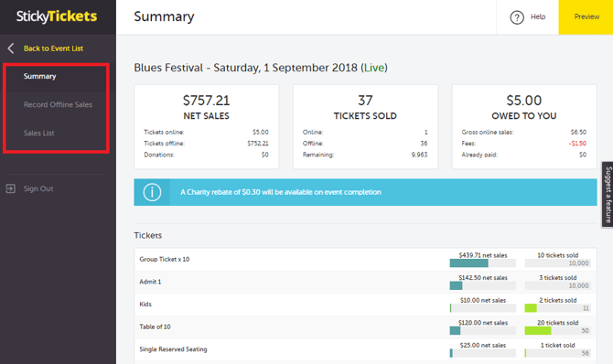
Task: Click the Help question mark icon
Action: tap(517, 17)
